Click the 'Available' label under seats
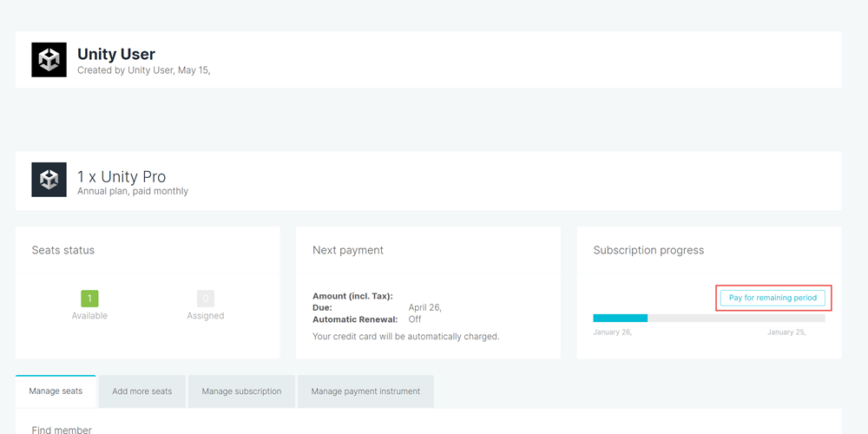This screenshot has width=868, height=434. 89,316
